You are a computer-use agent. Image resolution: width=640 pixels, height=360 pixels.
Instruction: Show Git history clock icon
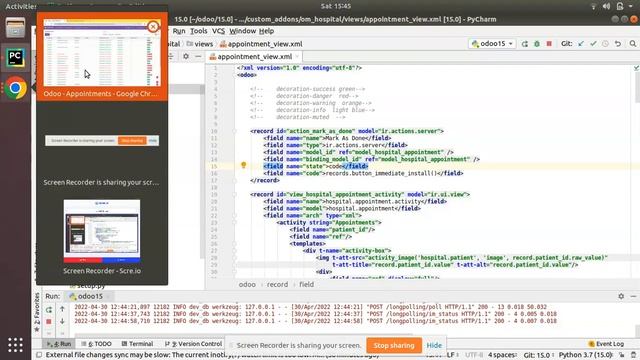pyautogui.click(x=605, y=44)
